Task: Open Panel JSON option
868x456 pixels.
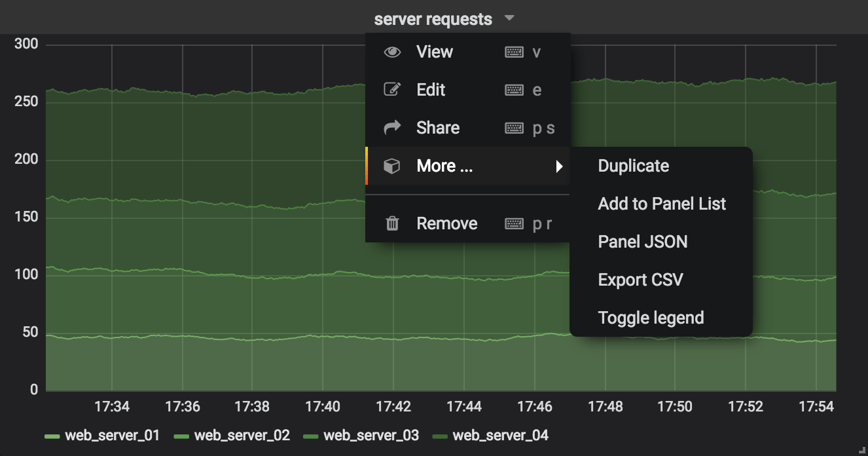Action: (x=642, y=242)
